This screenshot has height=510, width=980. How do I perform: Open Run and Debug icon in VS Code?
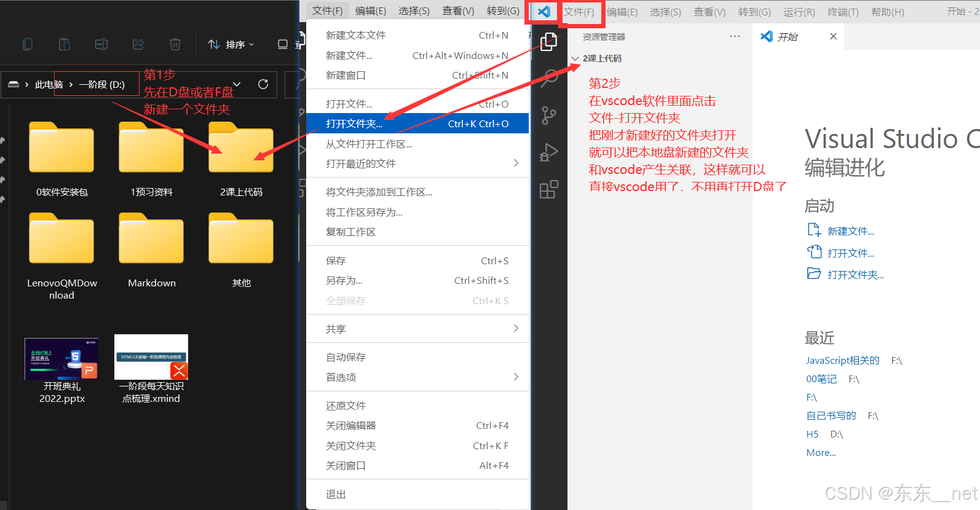[548, 152]
